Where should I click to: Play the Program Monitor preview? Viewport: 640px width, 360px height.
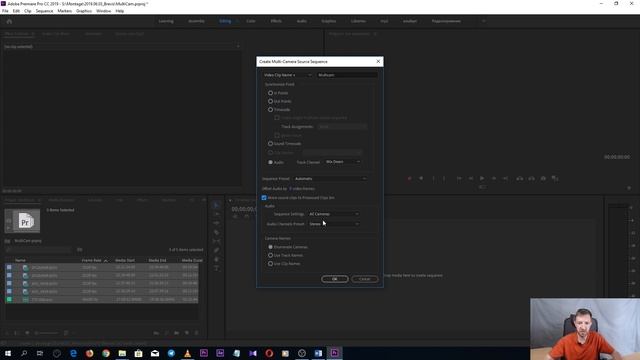click(x=482, y=178)
